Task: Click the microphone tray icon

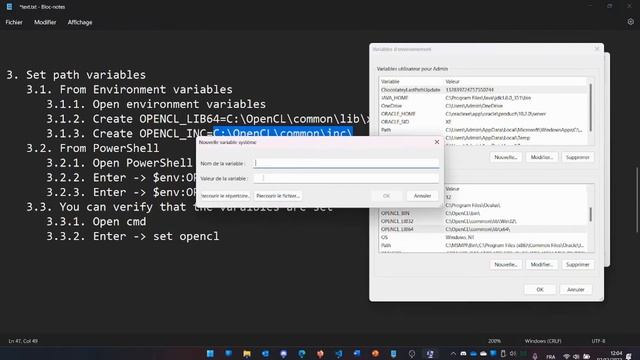Action: click(x=535, y=356)
